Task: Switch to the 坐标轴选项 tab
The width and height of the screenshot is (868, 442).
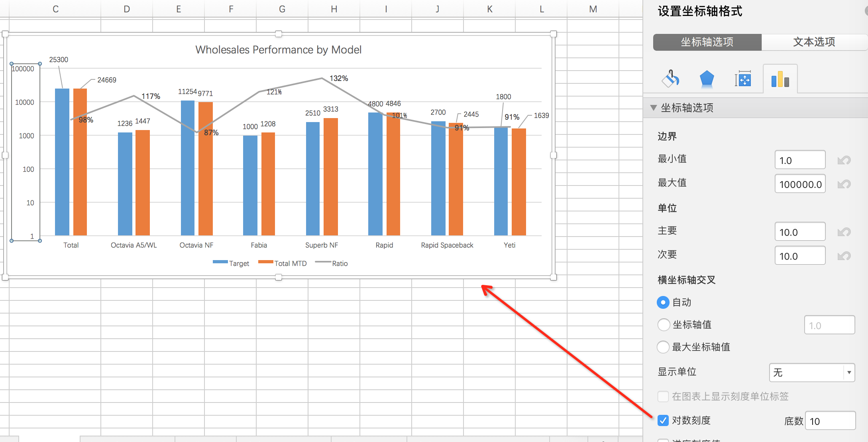Action: [707, 42]
